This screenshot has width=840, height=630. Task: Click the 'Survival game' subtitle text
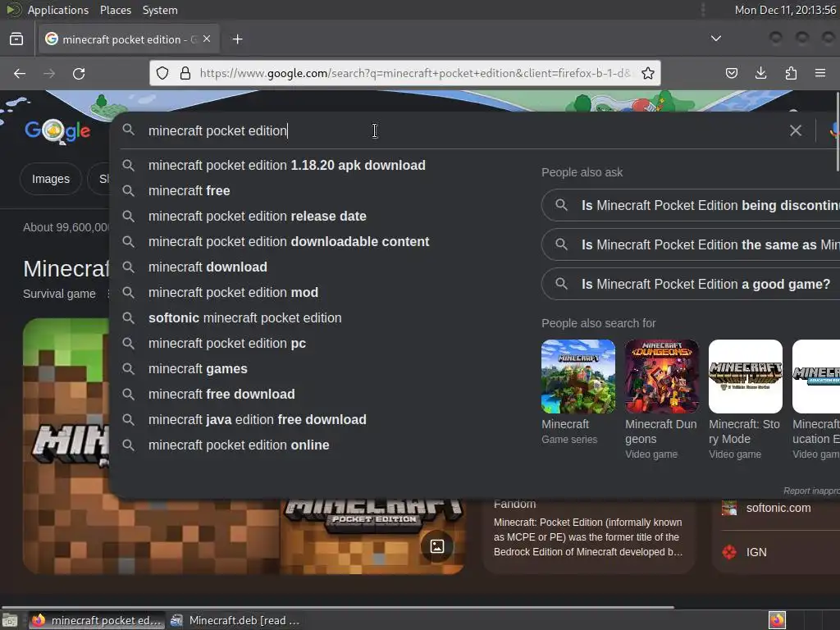(x=59, y=294)
